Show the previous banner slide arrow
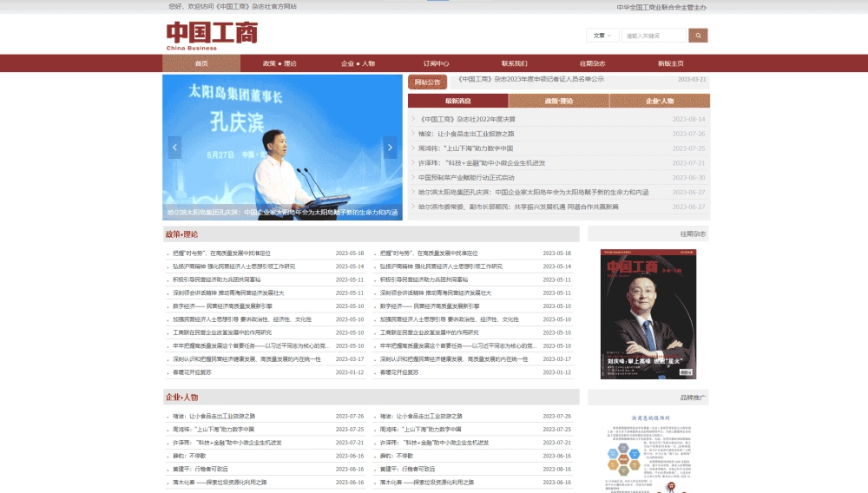868x493 pixels. (174, 148)
